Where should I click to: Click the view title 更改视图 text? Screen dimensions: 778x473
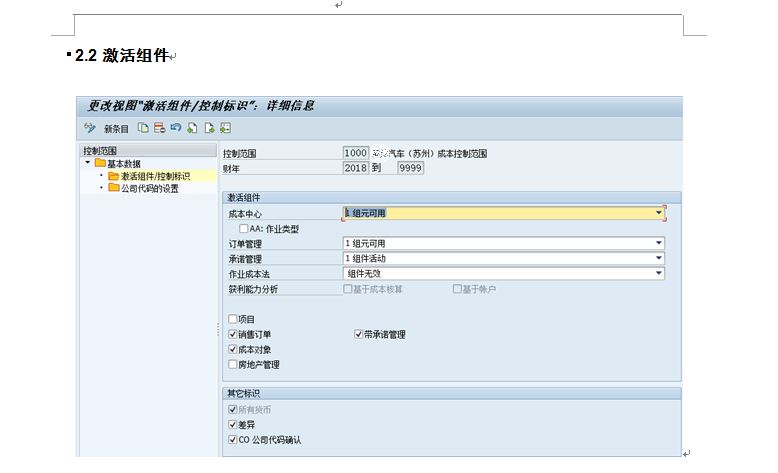(x=201, y=106)
